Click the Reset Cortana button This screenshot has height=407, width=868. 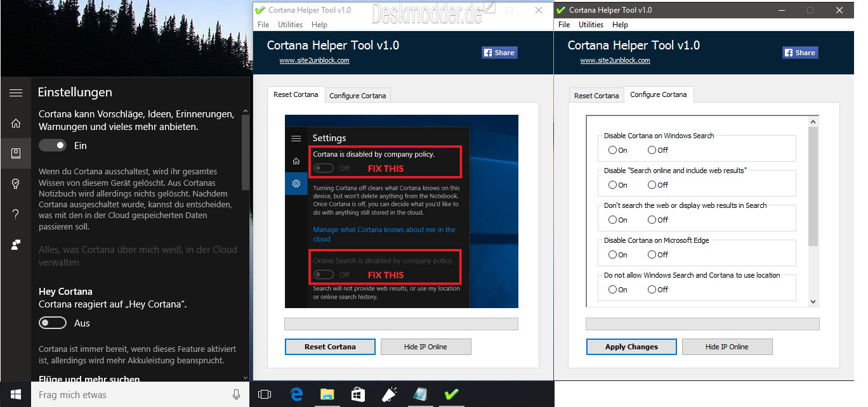[330, 347]
